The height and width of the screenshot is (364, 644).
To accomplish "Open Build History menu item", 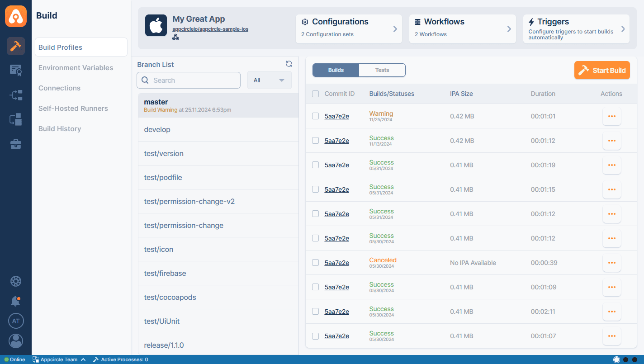I will pyautogui.click(x=60, y=129).
